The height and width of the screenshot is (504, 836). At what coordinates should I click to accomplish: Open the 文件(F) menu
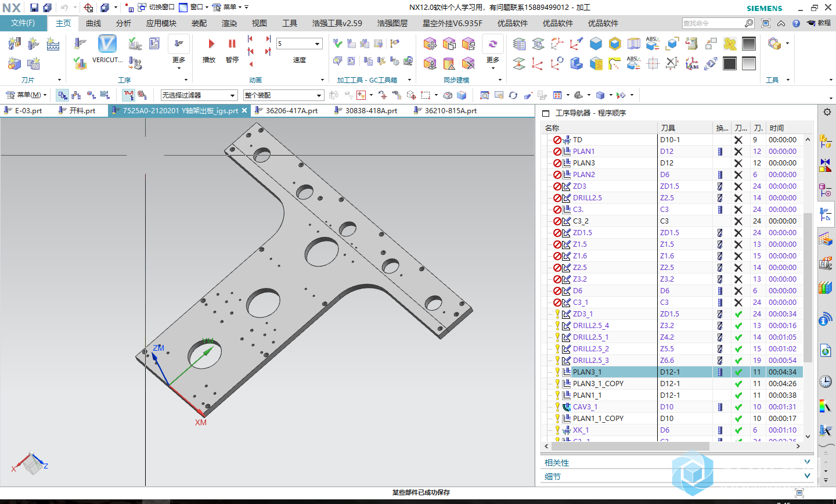pos(23,23)
